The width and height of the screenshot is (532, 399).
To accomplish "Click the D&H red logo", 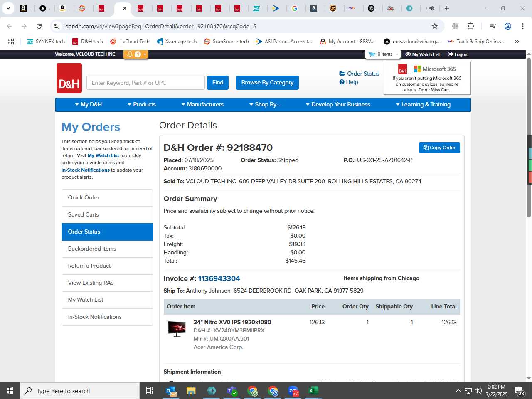I will coord(69,78).
